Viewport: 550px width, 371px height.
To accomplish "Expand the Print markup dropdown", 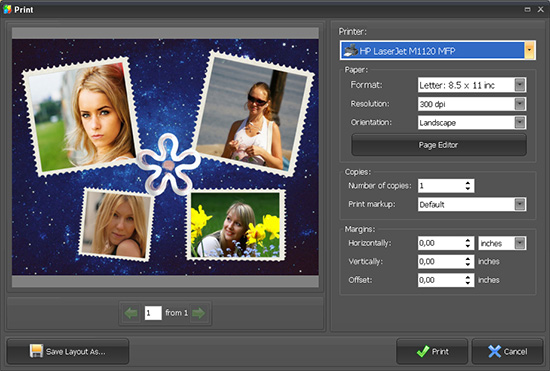I will tap(520, 204).
